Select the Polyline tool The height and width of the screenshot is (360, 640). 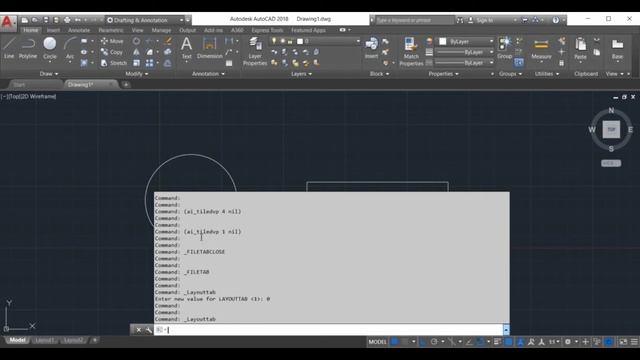pyautogui.click(x=28, y=48)
